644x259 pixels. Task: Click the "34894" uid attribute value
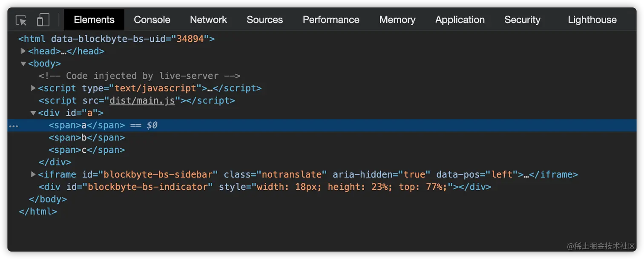point(190,39)
